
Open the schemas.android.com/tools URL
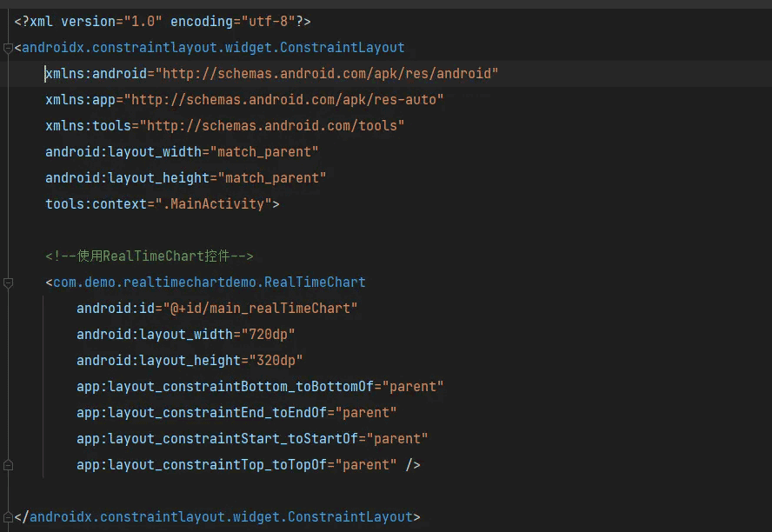[x=272, y=126]
